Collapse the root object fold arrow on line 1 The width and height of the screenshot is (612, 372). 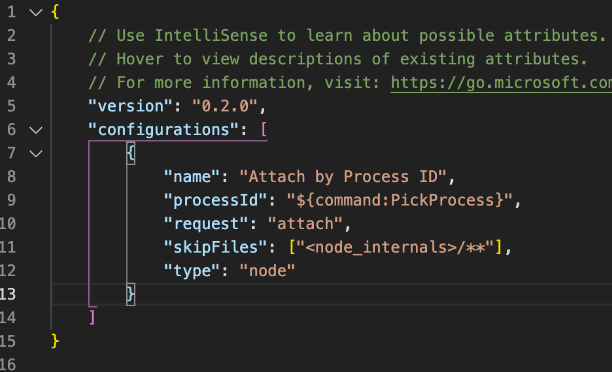(36, 12)
